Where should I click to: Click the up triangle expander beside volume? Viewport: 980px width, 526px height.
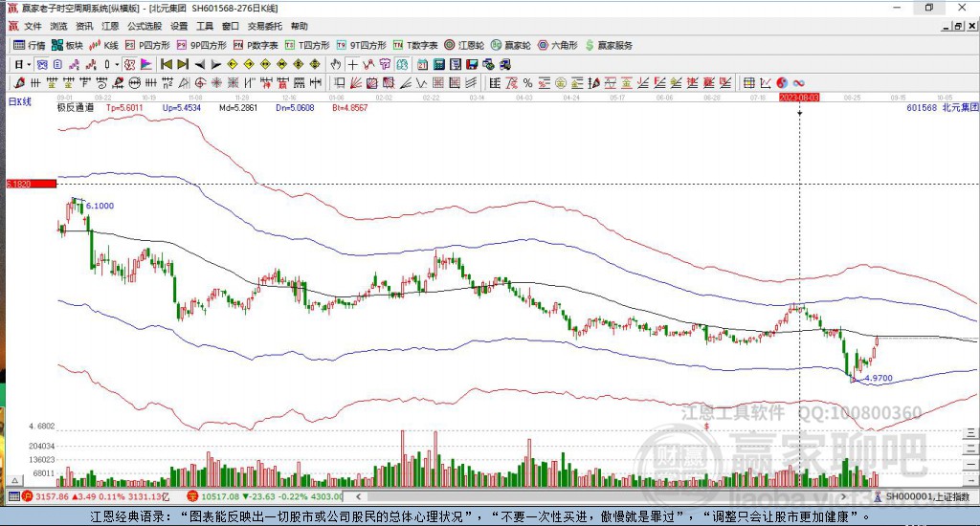coord(15,480)
